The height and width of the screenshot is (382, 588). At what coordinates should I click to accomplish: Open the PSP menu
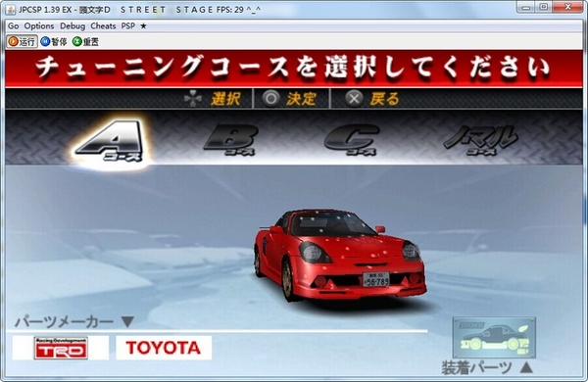pyautogui.click(x=127, y=25)
